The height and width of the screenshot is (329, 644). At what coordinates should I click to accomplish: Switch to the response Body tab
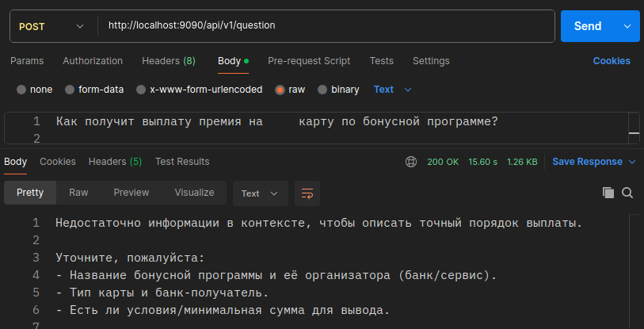click(16, 162)
